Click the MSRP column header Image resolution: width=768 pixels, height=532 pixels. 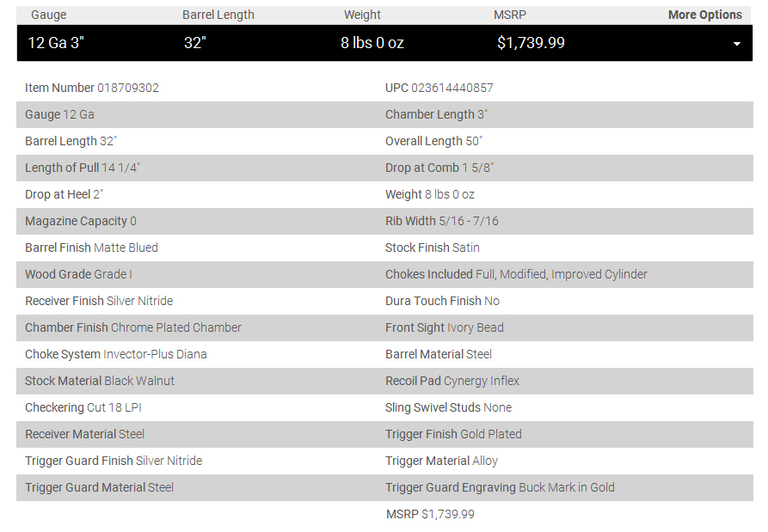[x=510, y=15]
